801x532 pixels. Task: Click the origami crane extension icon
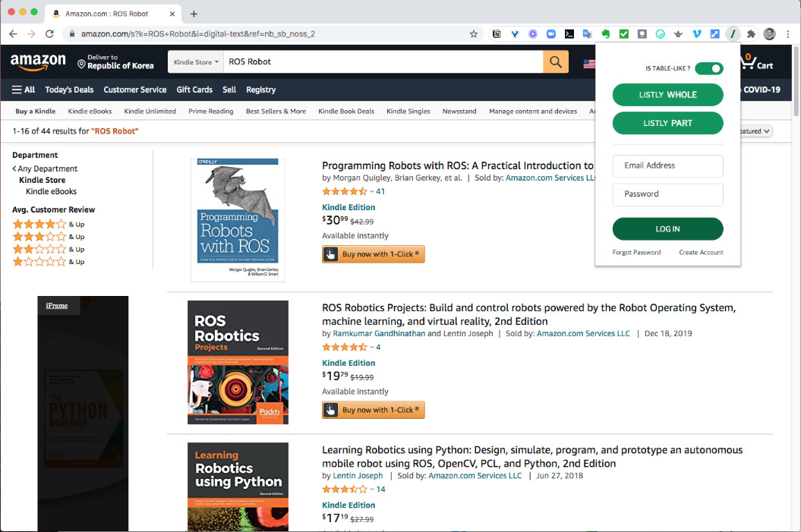coord(679,34)
